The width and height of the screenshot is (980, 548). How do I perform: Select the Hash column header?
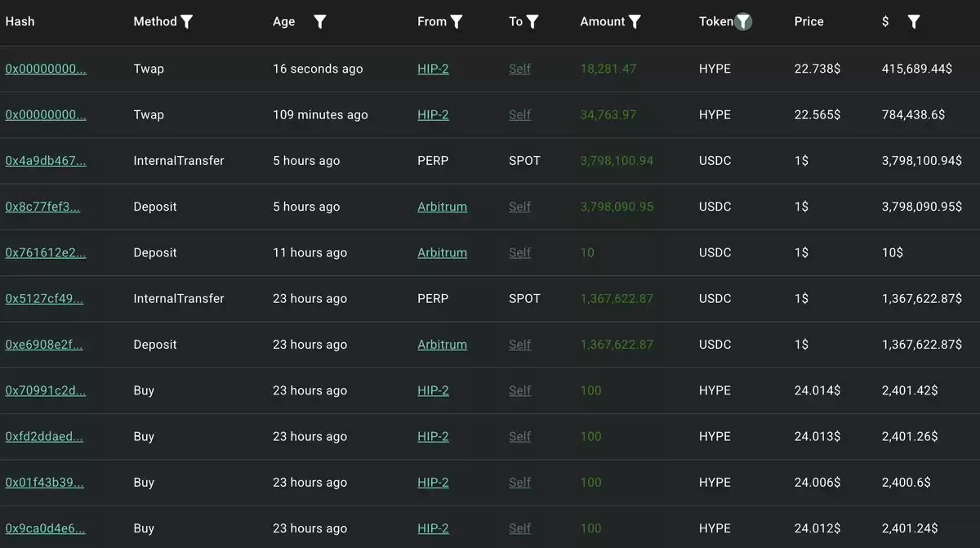pos(20,21)
